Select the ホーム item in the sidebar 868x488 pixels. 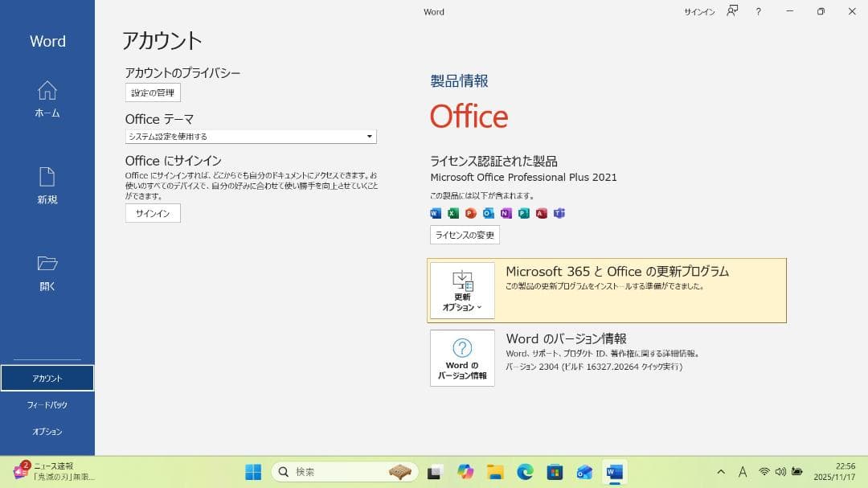[x=47, y=100]
